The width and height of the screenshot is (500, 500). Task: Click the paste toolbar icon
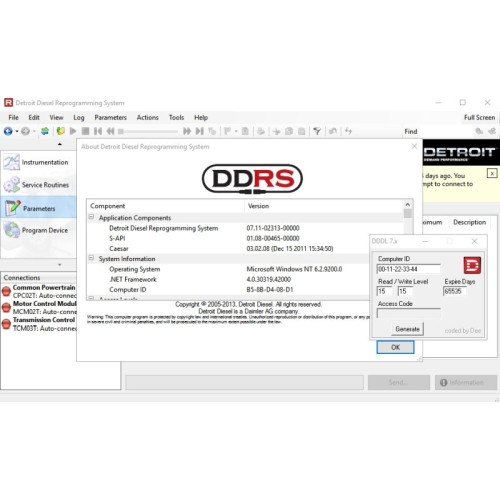coord(302,131)
